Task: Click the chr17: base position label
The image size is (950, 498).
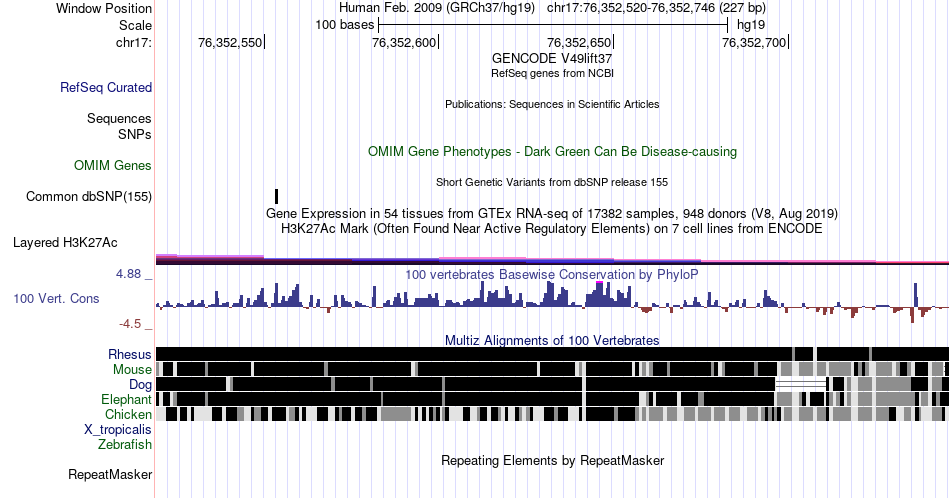Action: (134, 42)
